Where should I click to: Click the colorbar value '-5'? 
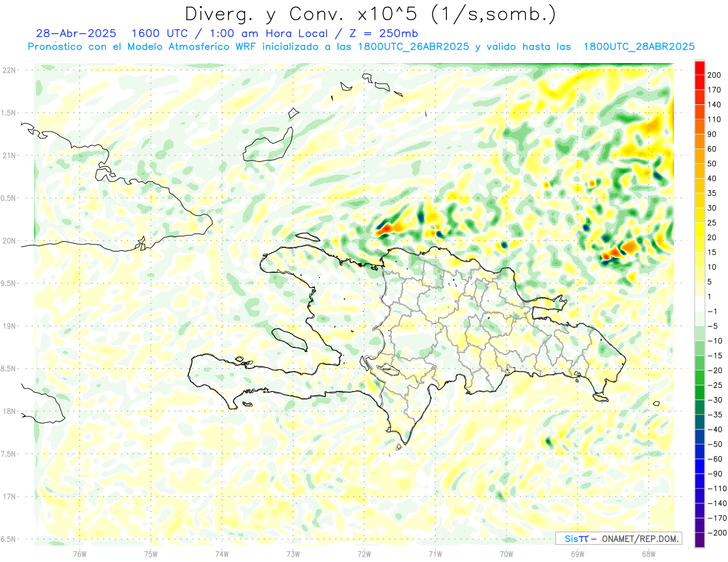pyautogui.click(x=713, y=326)
